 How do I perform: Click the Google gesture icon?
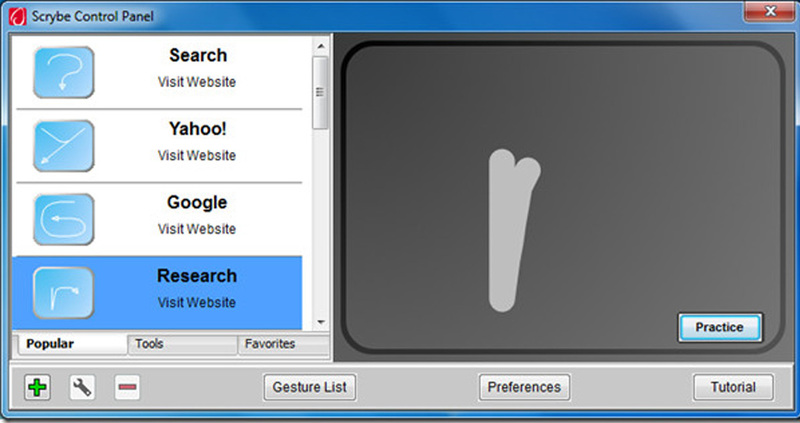[63, 219]
